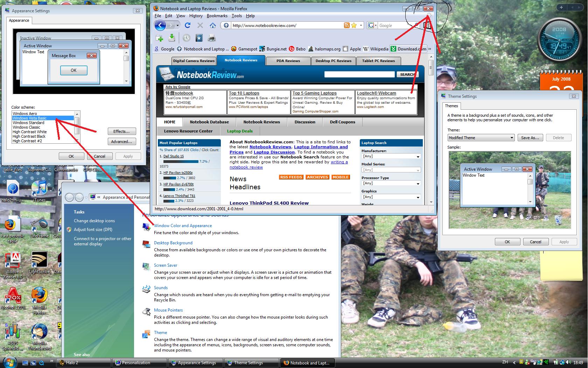
Task: Click Save As... in Theme Settings
Action: point(530,138)
